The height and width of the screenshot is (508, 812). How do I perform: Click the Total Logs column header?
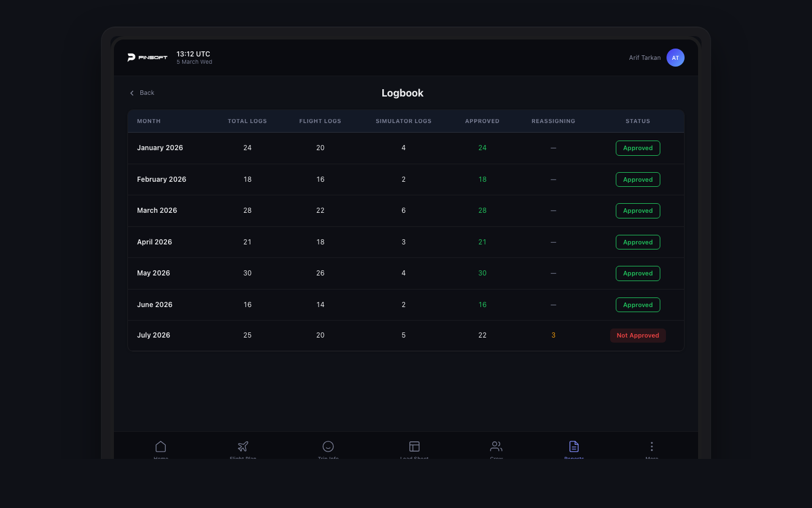coord(247,121)
